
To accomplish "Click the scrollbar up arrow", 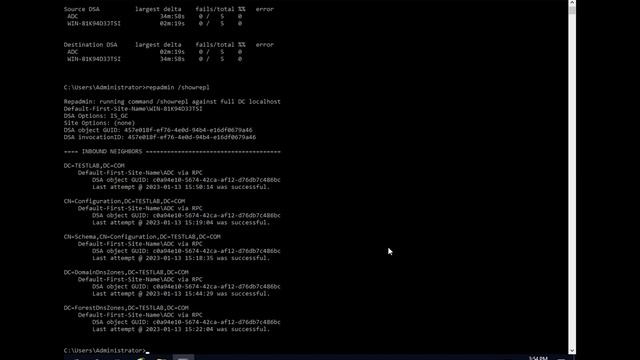I will [x=572, y=2].
